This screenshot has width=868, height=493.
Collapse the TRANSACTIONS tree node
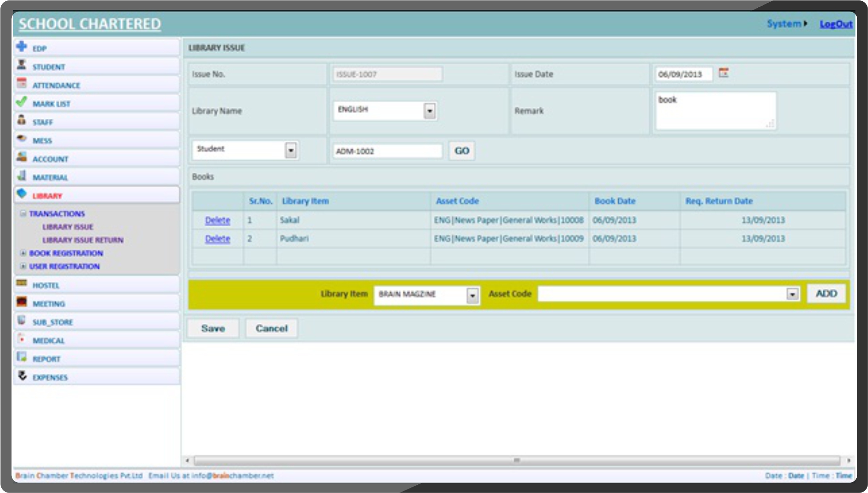tap(23, 213)
